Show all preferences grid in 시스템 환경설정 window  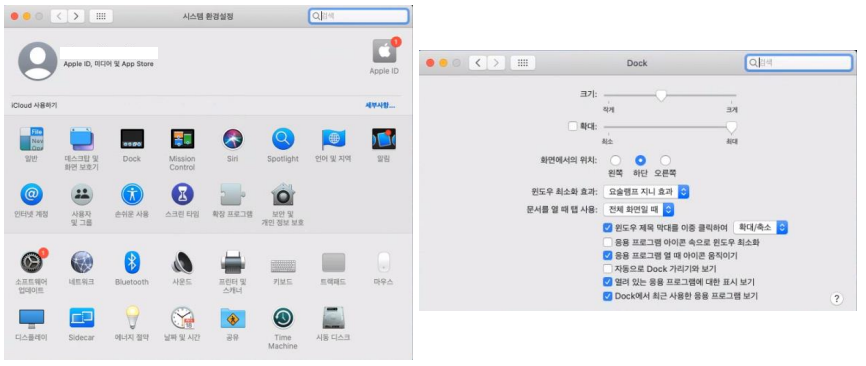101,16
